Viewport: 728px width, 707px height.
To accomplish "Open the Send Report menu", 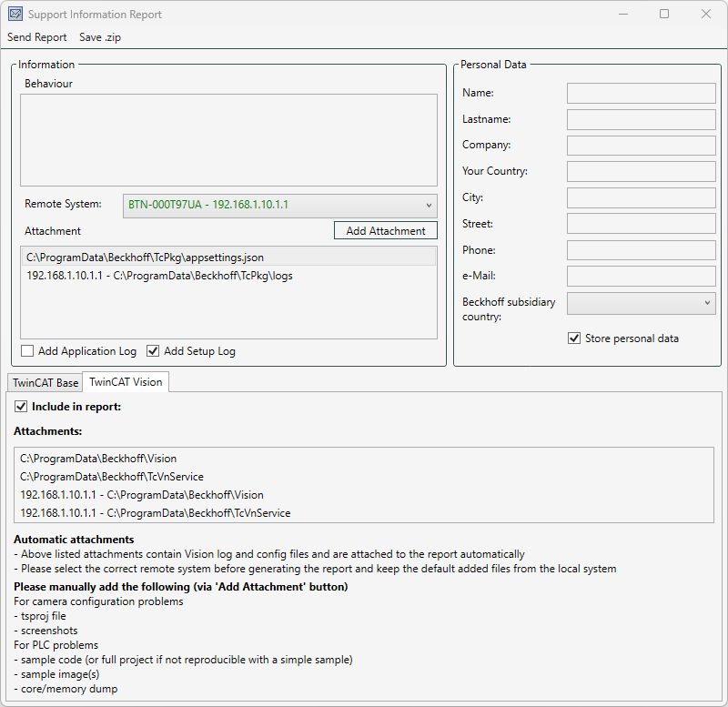I will (x=37, y=37).
